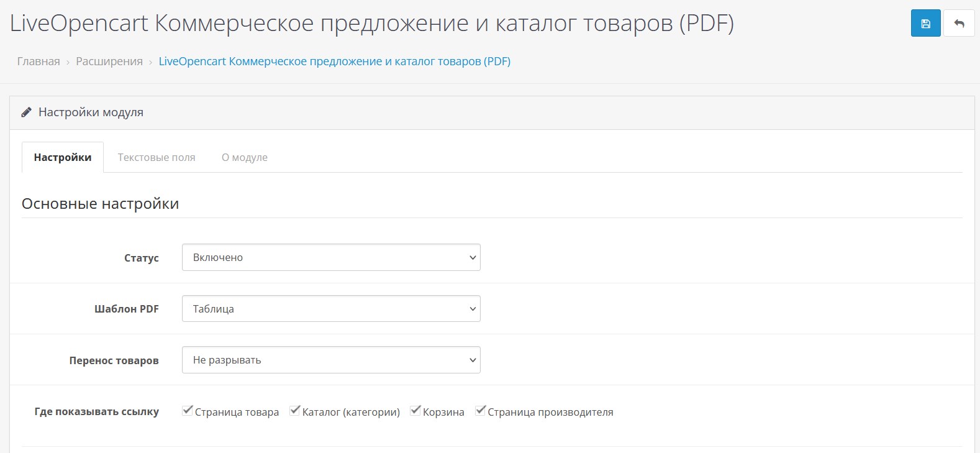Enable the Страница товара checkbox
Viewport: 980px width, 453px height.
(x=187, y=411)
